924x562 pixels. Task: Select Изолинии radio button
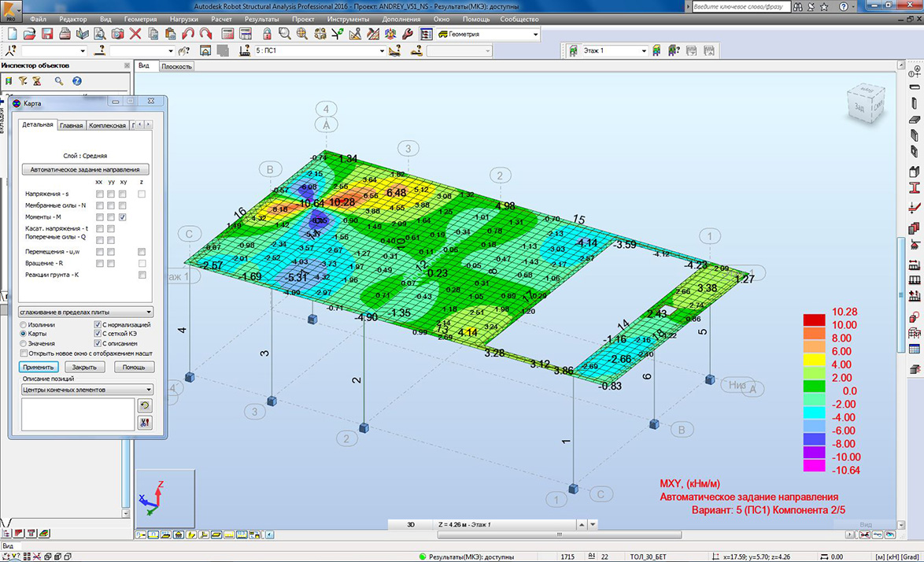coord(24,324)
